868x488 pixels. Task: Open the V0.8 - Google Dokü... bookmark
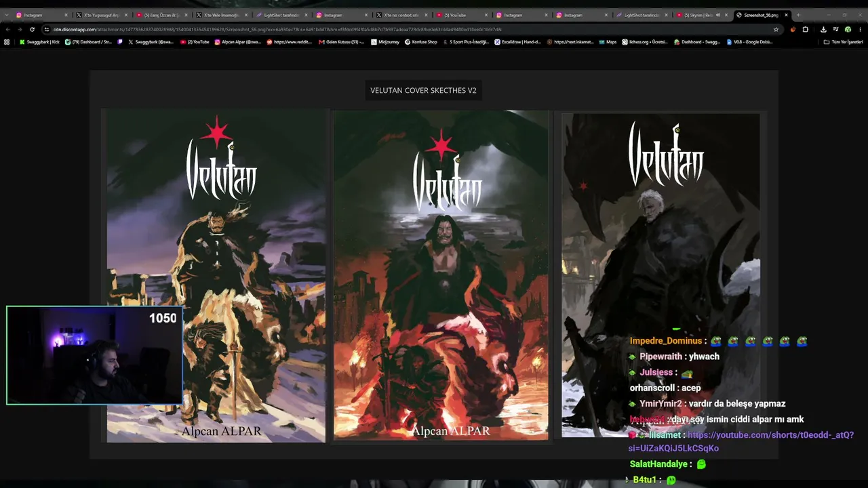[x=749, y=42]
